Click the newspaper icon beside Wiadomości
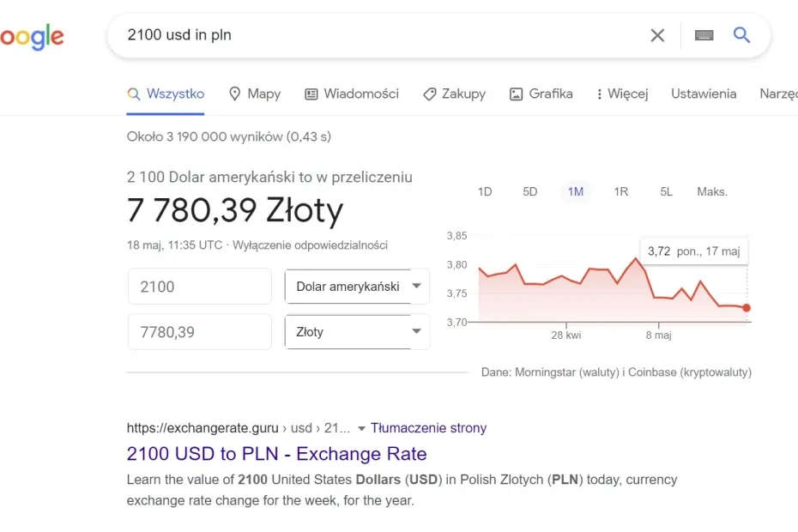 [x=310, y=94]
